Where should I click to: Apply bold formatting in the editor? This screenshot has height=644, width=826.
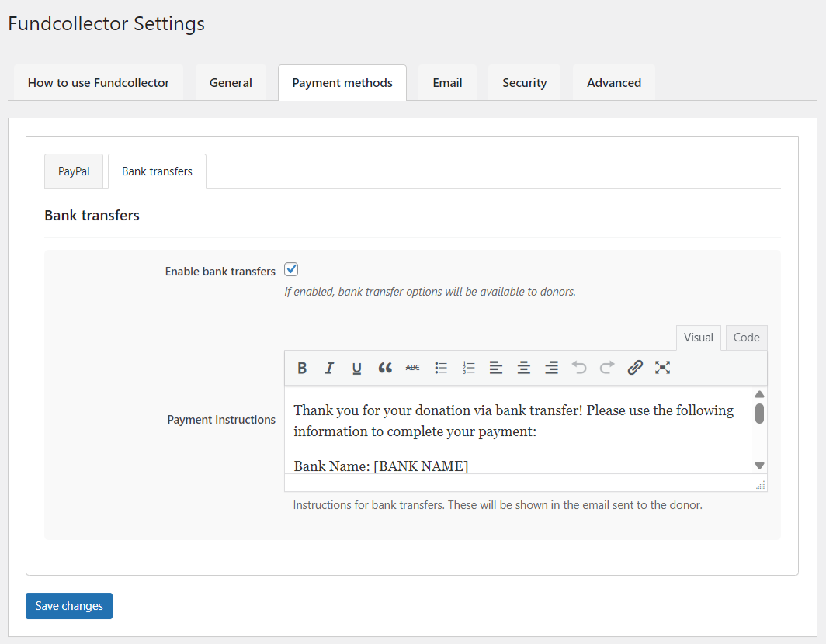[302, 368]
